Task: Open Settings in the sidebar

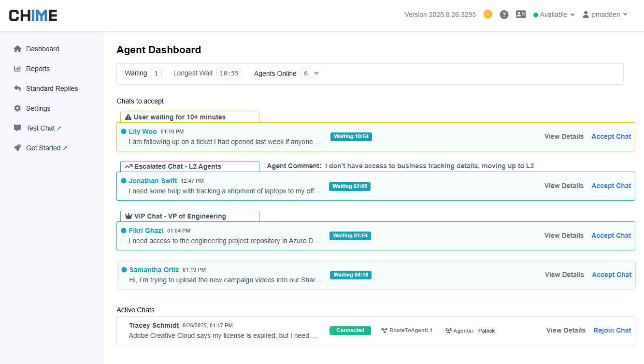Action: point(38,108)
